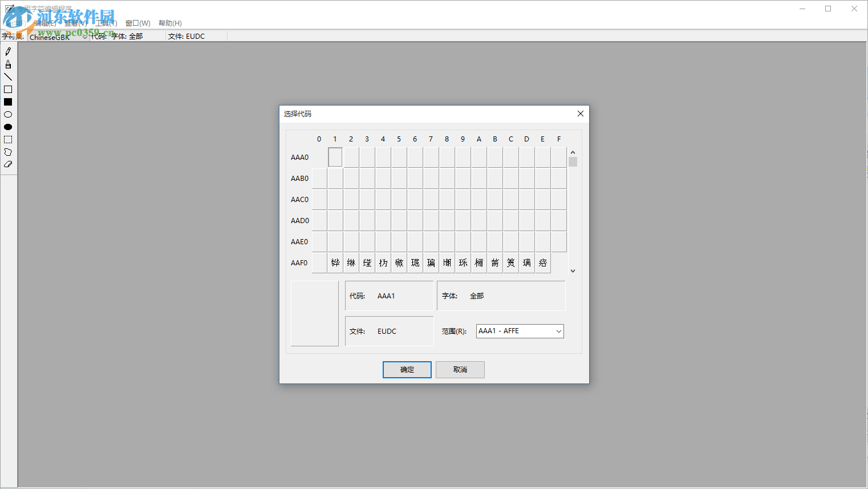Click the code grid scroll-down arrow
The width and height of the screenshot is (868, 489).
(573, 271)
